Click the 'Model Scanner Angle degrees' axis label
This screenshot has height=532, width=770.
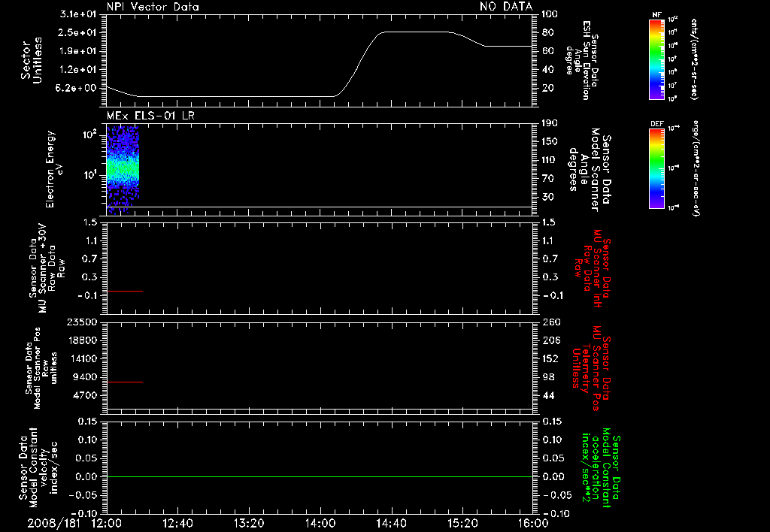coord(590,170)
